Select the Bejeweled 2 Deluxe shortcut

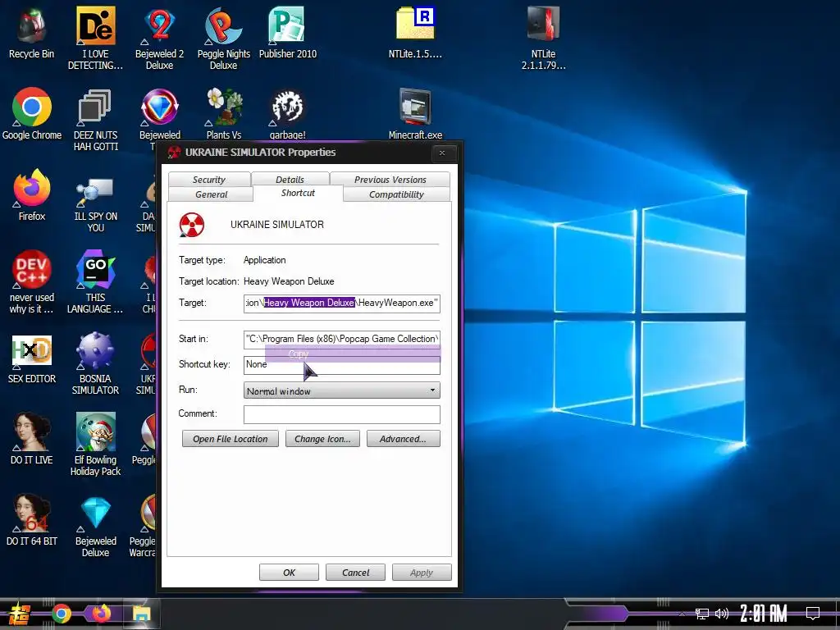click(159, 38)
